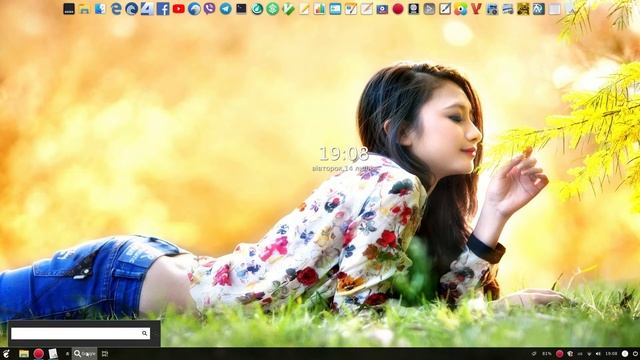Open the notepad icon in the taskbar
Screen dimensions: 640x360
pyautogui.click(x=53, y=353)
